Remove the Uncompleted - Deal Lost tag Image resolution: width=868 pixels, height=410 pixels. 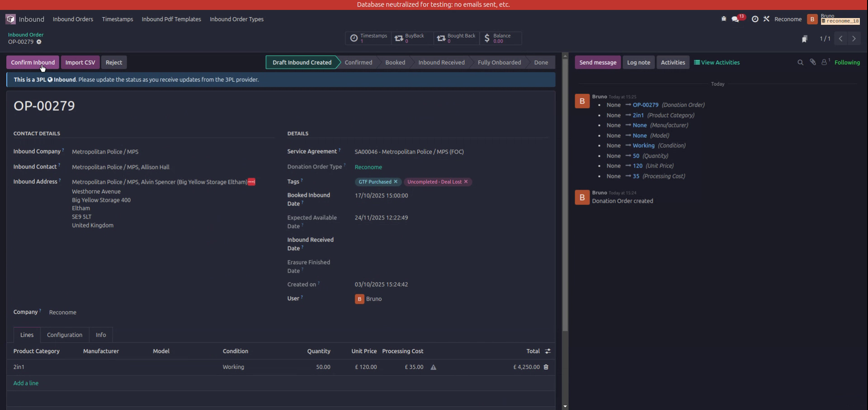(x=466, y=182)
